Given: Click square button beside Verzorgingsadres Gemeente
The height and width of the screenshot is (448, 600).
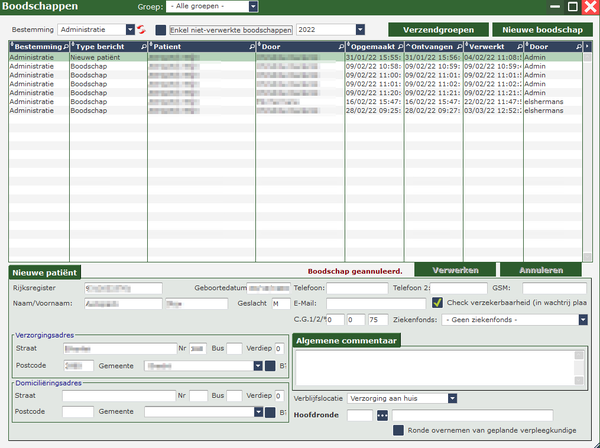Looking at the screenshot, I should (x=270, y=366).
